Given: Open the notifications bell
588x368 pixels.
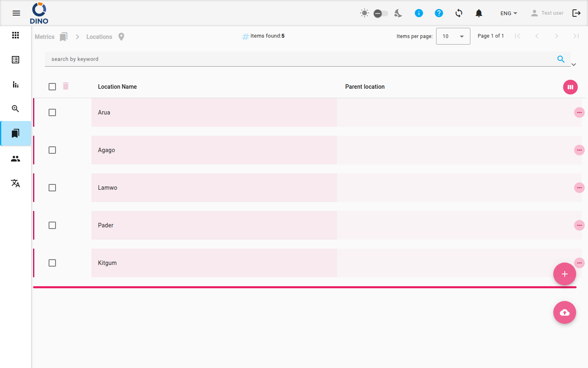Looking at the screenshot, I should (479, 13).
